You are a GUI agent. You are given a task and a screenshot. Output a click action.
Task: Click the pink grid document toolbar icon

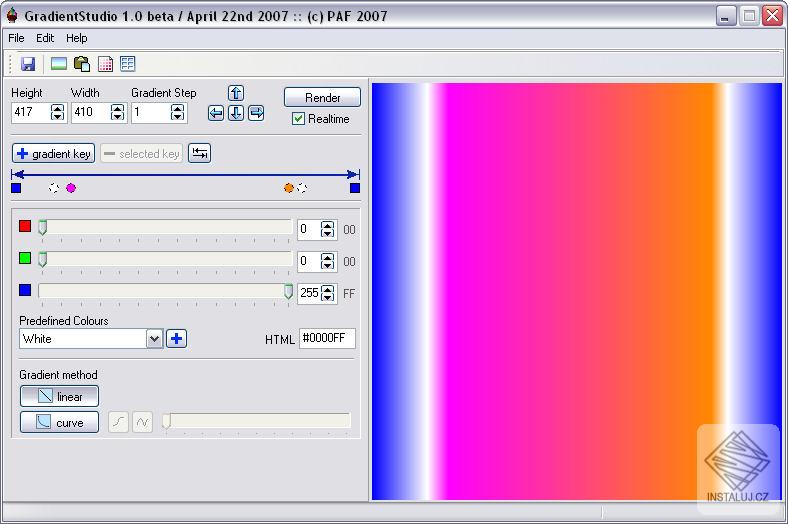coord(106,64)
